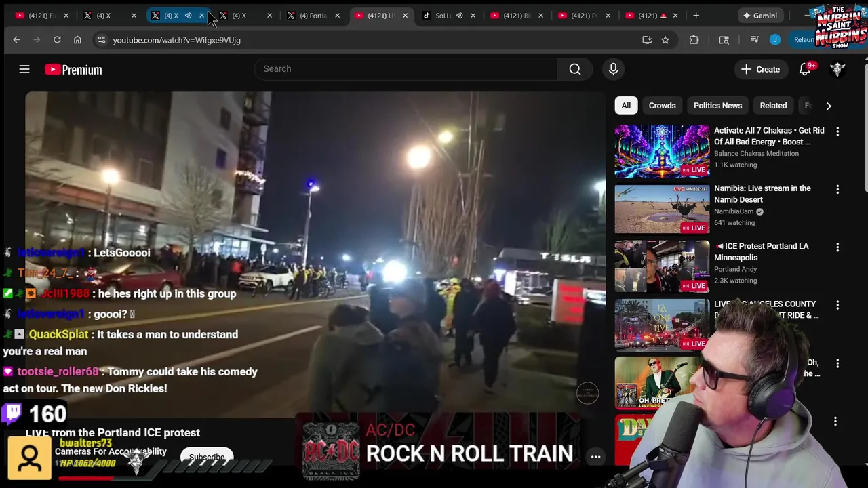Select the Crowds filter chip
Screen dimensions: 868x488
pyautogui.click(x=662, y=106)
